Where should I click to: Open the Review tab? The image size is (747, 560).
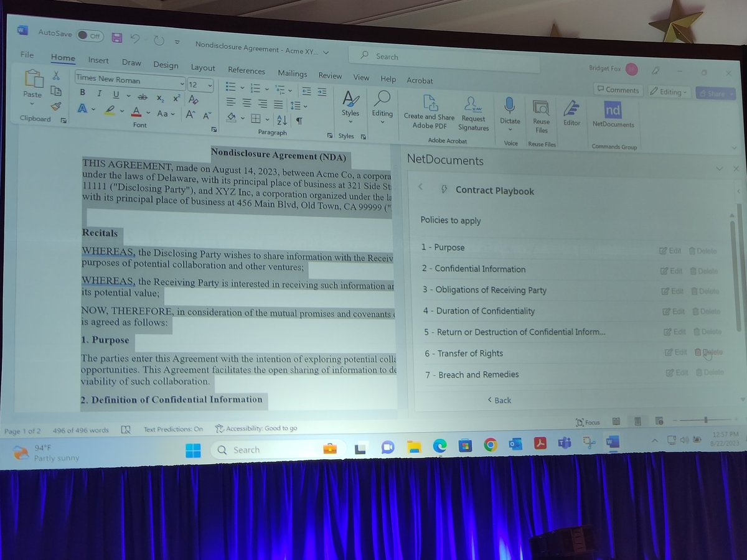[x=330, y=75]
